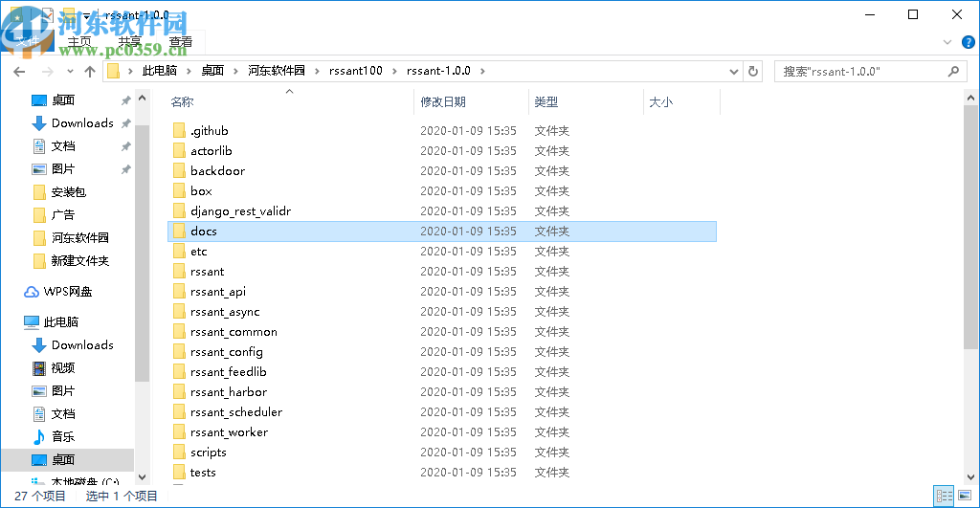Select the rssant folder icon
Screen dimensions: 980x508
coord(179,271)
